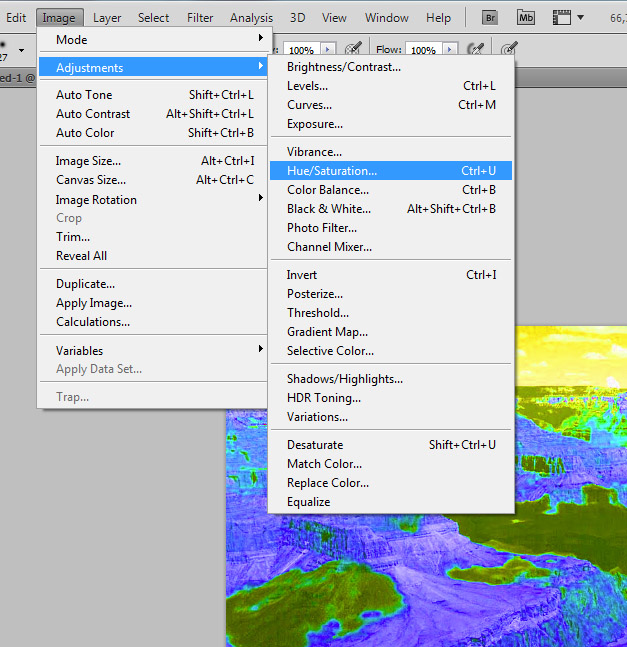
Task: Open the Opacity percentage slider arrow
Action: tap(328, 49)
